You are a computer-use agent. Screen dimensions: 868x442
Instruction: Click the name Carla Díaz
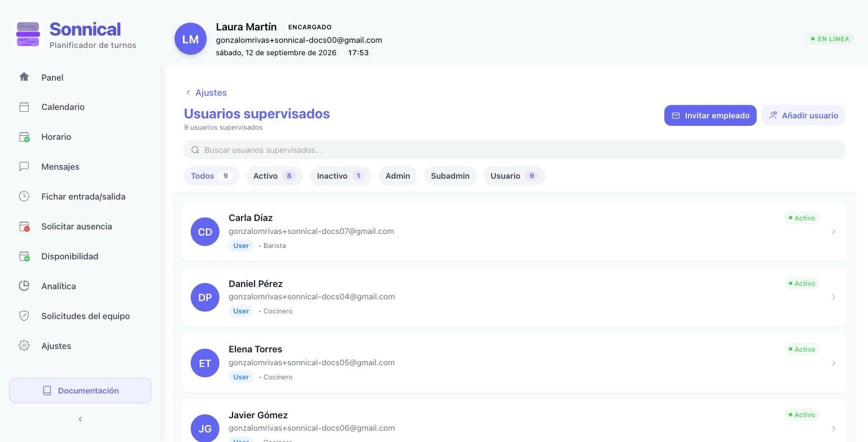251,218
